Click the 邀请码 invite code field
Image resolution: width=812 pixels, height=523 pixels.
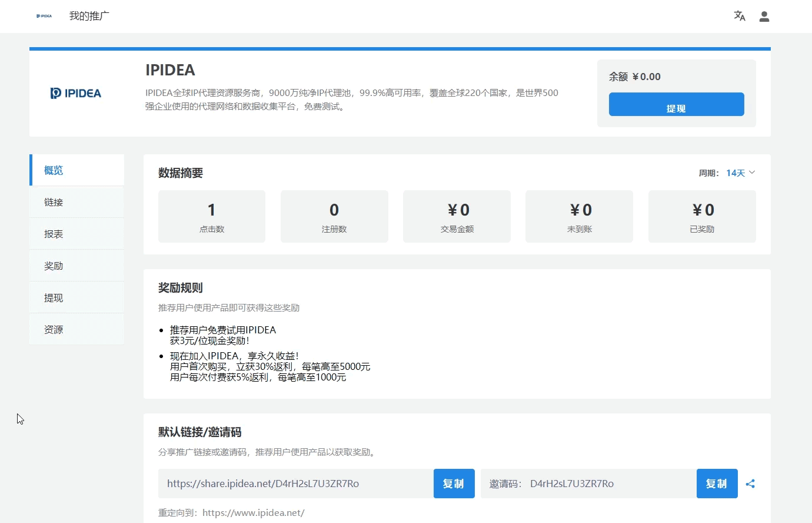pyautogui.click(x=588, y=484)
